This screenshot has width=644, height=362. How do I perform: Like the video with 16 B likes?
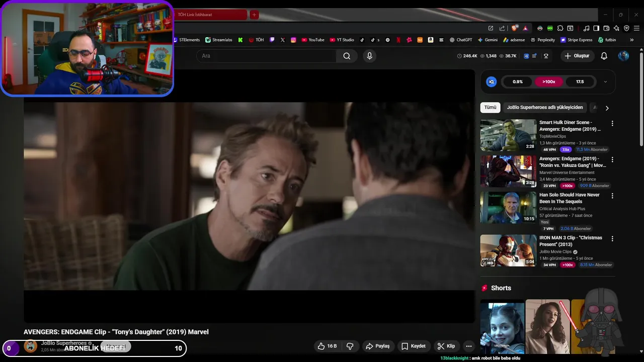click(x=327, y=346)
